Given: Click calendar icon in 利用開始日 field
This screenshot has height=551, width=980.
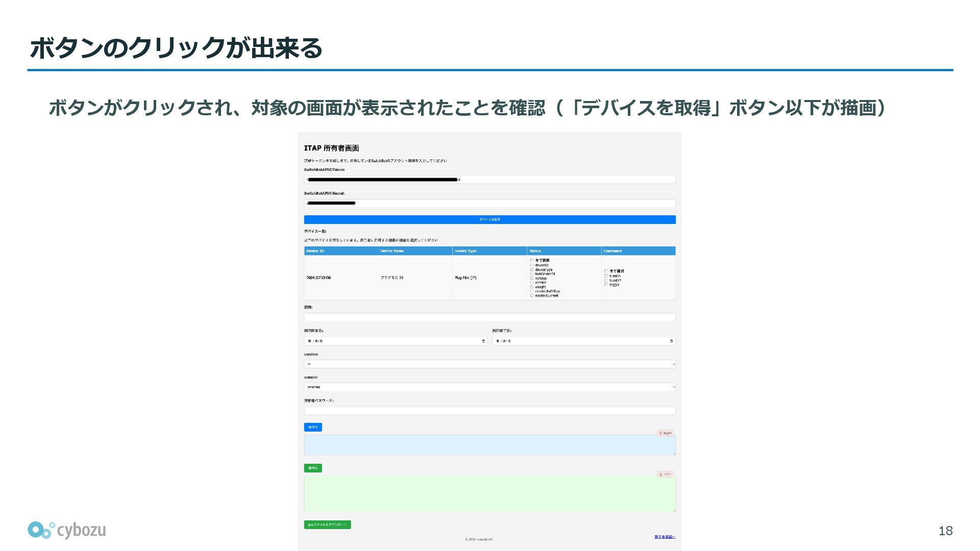Looking at the screenshot, I should pos(483,341).
